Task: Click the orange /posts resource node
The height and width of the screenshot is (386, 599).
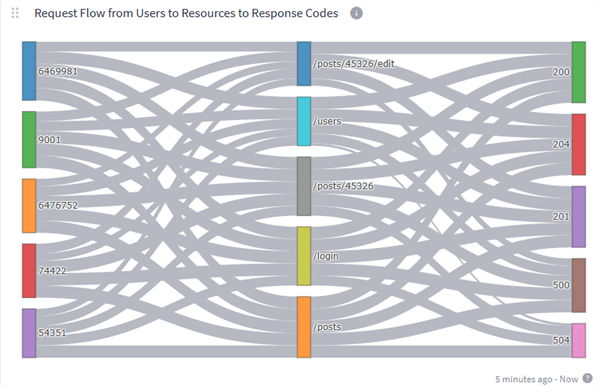Action: [x=304, y=327]
